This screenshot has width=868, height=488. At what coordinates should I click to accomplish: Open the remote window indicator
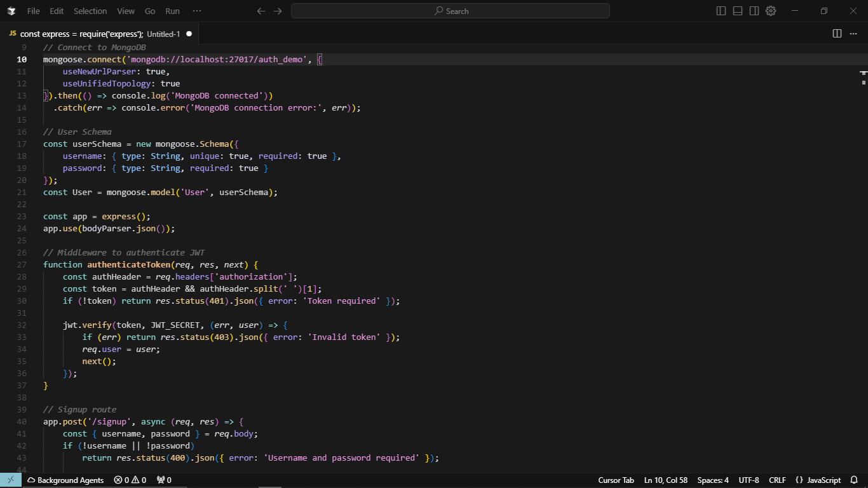pos(11,480)
